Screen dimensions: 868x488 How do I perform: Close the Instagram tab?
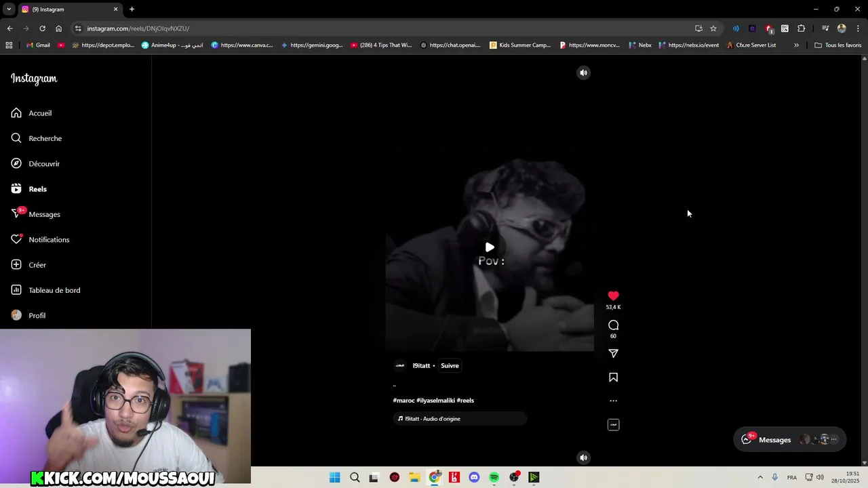(115, 9)
